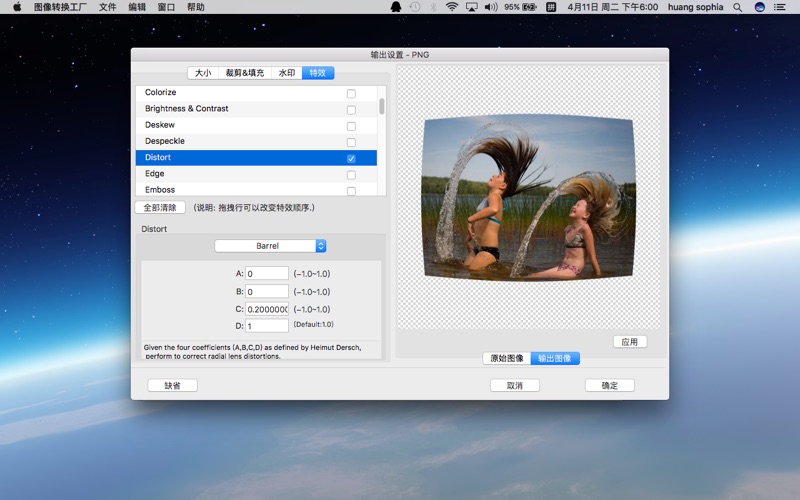Viewport: 800px width, 500px height.
Task: Click the 全部清除 button
Action: (x=160, y=208)
